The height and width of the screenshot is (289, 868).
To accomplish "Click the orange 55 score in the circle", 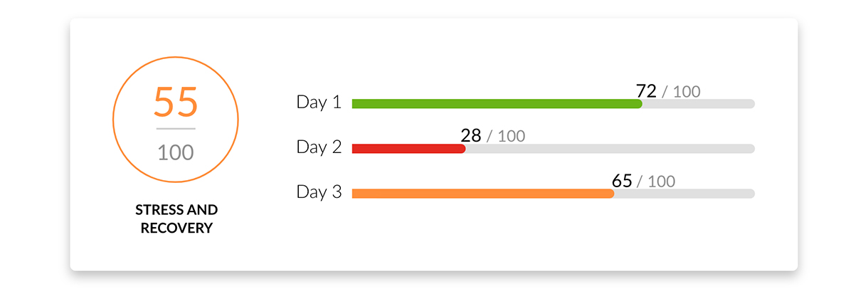I will tap(176, 102).
